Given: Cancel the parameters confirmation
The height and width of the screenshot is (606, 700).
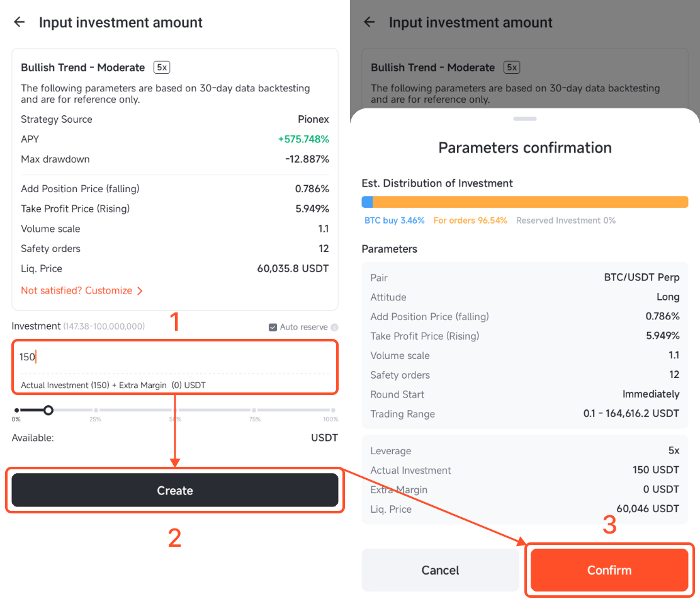Looking at the screenshot, I should (x=440, y=570).
